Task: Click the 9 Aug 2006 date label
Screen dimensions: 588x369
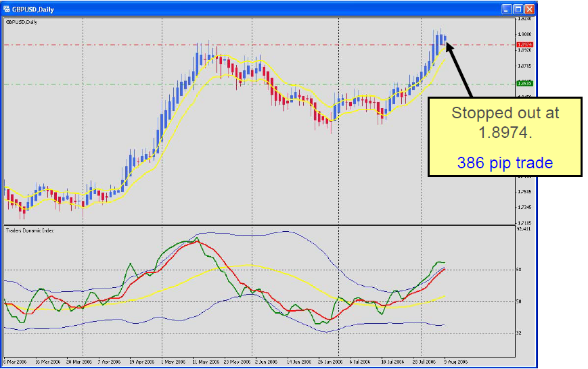Action: (456, 362)
